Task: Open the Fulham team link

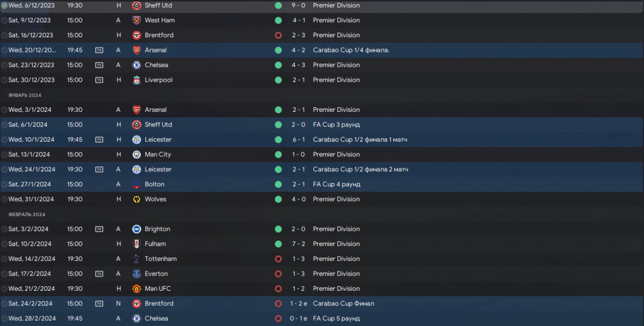Action: point(155,244)
